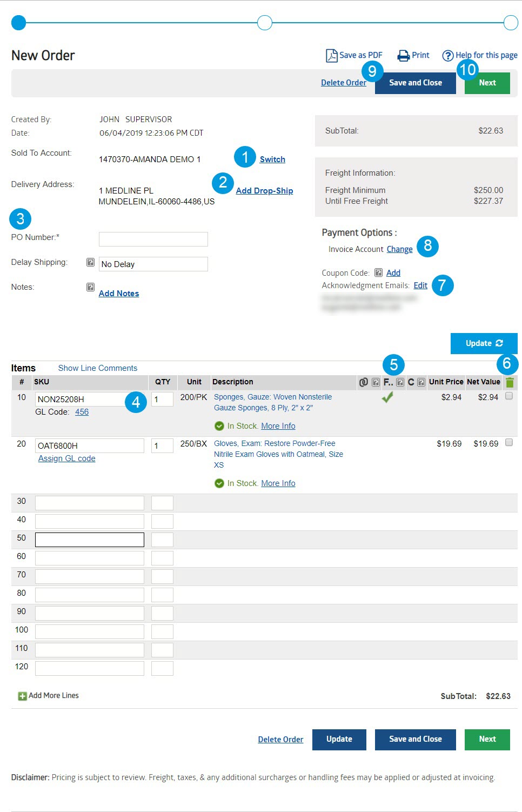Image resolution: width=522 pixels, height=812 pixels.
Task: Click the Switch account link
Action: [x=272, y=159]
